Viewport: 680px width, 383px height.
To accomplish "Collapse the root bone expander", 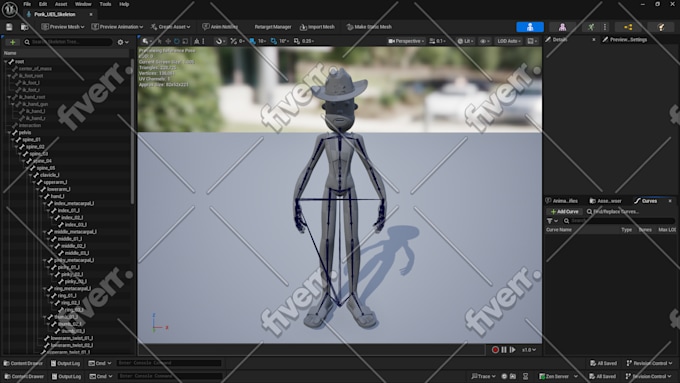I will [x=6, y=62].
